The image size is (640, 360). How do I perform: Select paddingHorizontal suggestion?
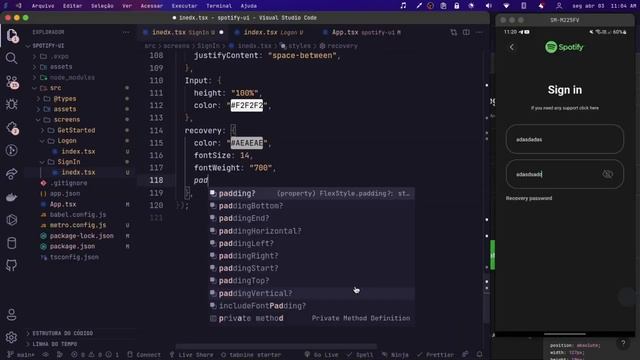(312, 231)
